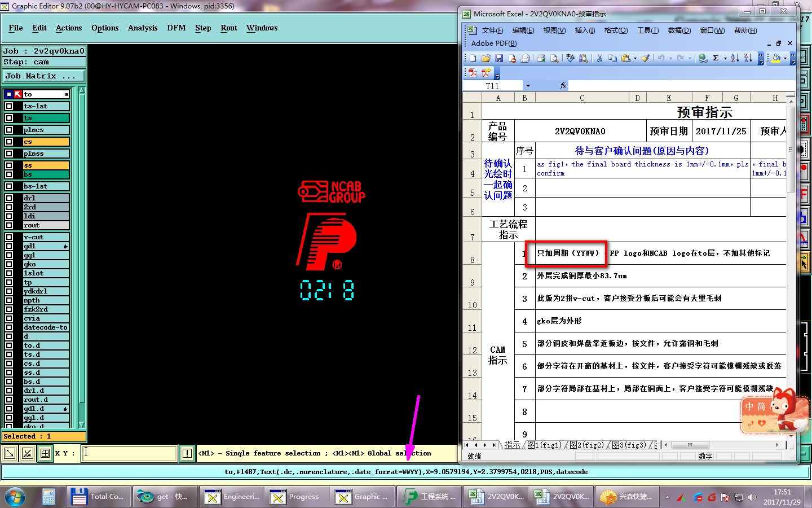Click angle snap icon beside XY field
This screenshot has width=812, height=508.
pyautogui.click(x=28, y=453)
